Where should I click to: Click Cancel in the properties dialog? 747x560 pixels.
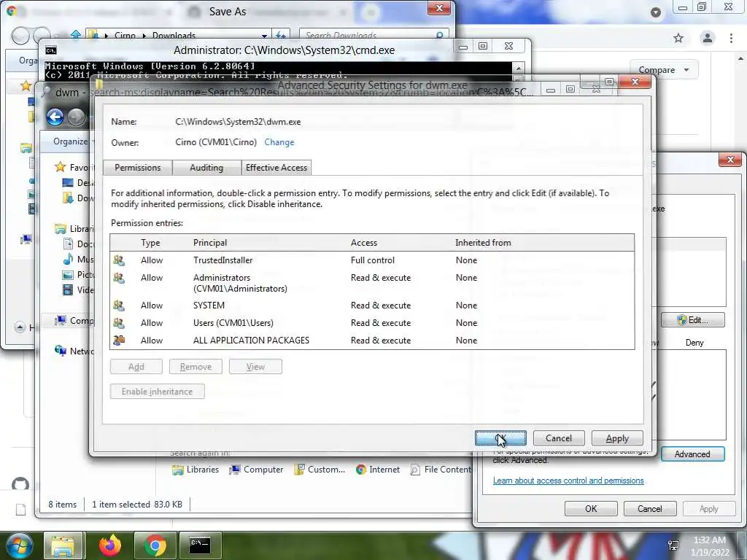click(650, 508)
